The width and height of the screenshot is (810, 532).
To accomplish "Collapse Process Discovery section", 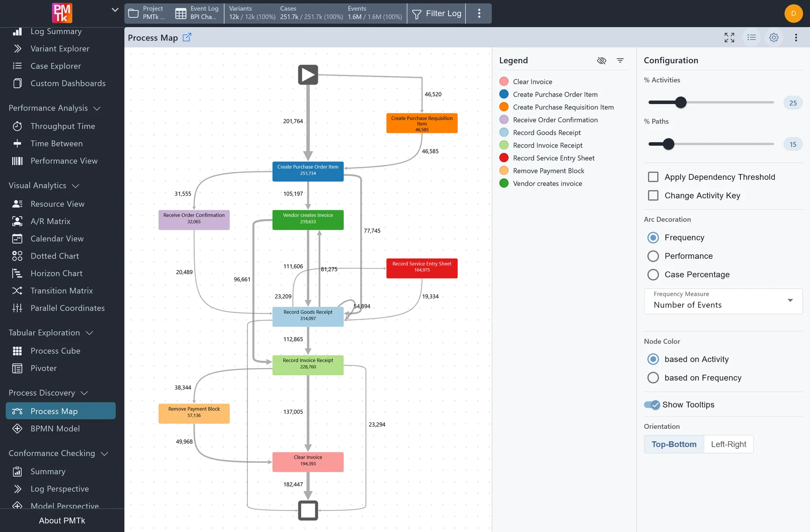I will tap(48, 393).
